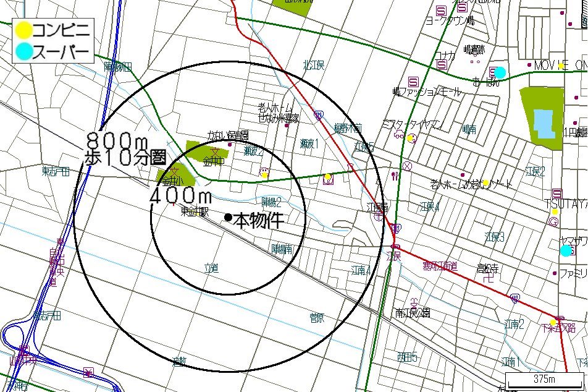Click the 400m radius label
Screen dimensions: 588x392
pos(181,195)
